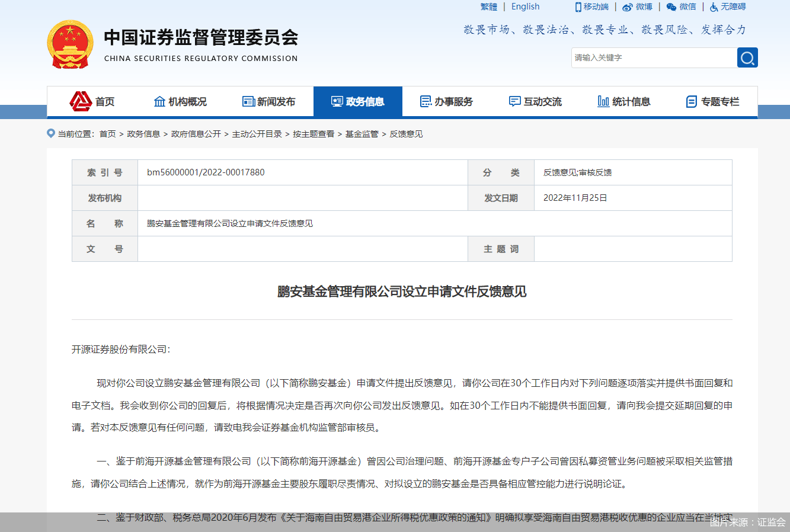Switch language to English

pyautogui.click(x=526, y=7)
